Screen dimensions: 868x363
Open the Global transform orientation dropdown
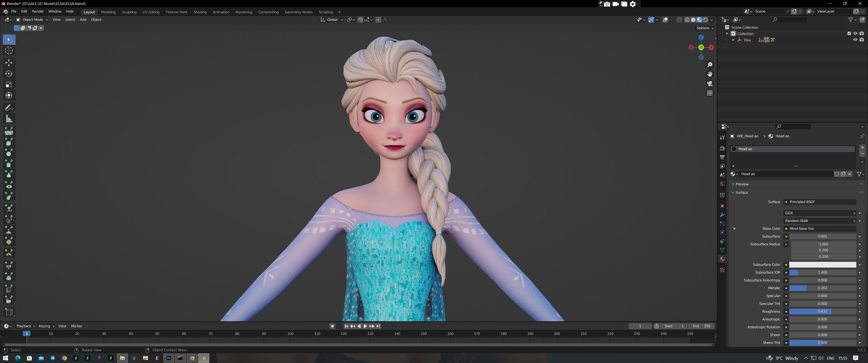pos(332,20)
